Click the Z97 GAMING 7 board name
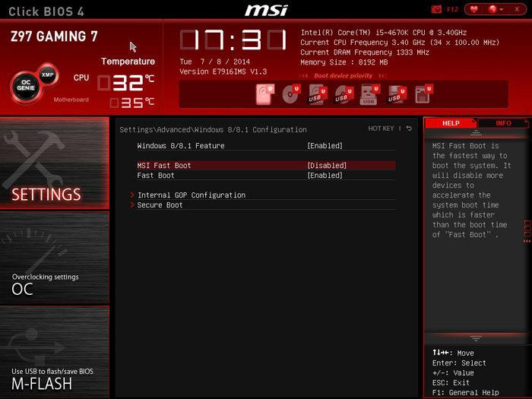Image resolution: width=532 pixels, height=399 pixels. 54,36
